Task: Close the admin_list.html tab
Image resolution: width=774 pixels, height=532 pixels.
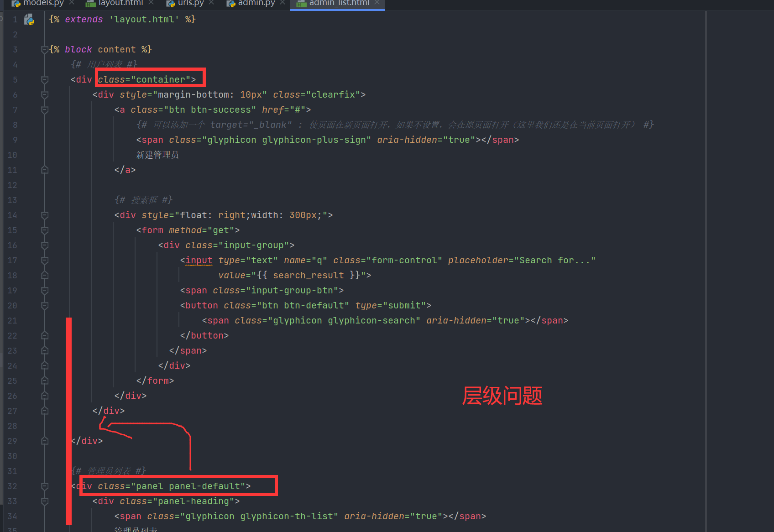Action: 377,3
